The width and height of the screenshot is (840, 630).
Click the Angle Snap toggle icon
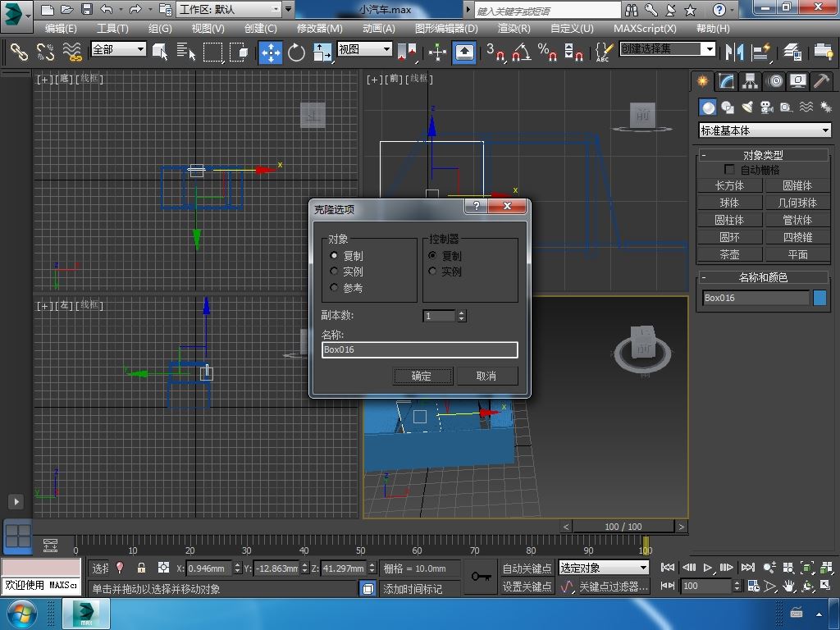coord(521,52)
